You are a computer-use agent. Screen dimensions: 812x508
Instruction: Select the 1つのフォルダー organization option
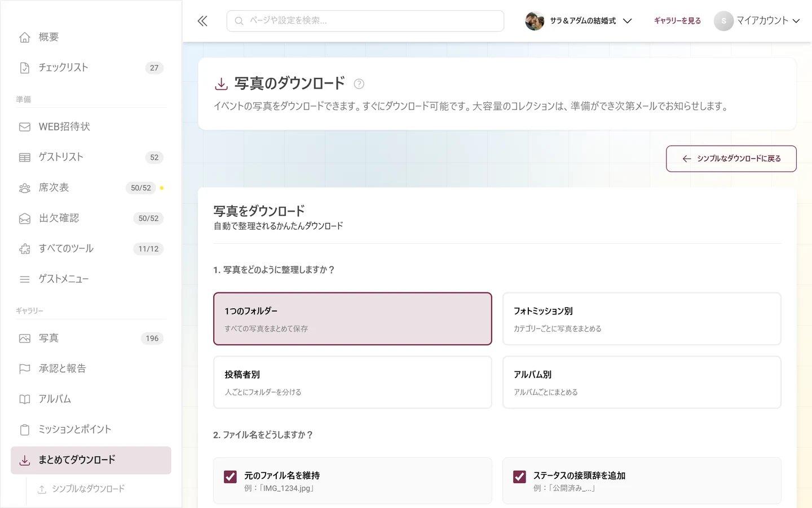coord(352,319)
